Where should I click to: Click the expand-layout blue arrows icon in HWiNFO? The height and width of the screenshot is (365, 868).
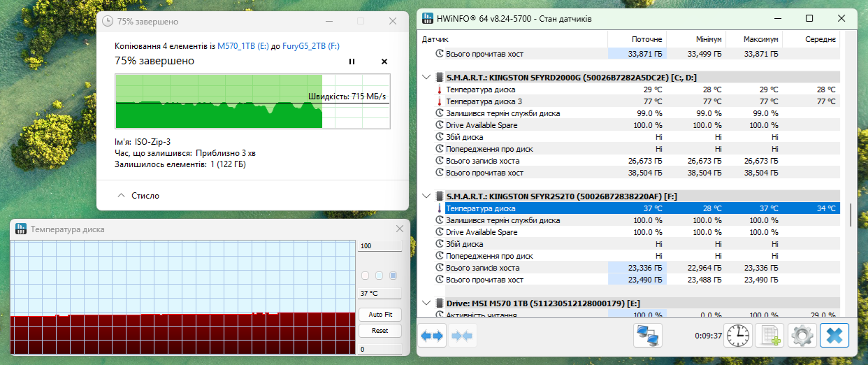pyautogui.click(x=432, y=336)
